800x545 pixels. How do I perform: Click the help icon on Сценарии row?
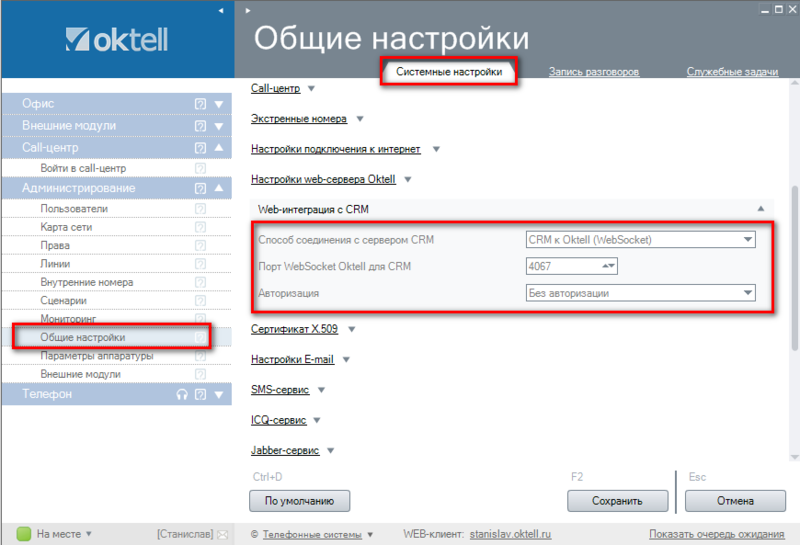(201, 301)
